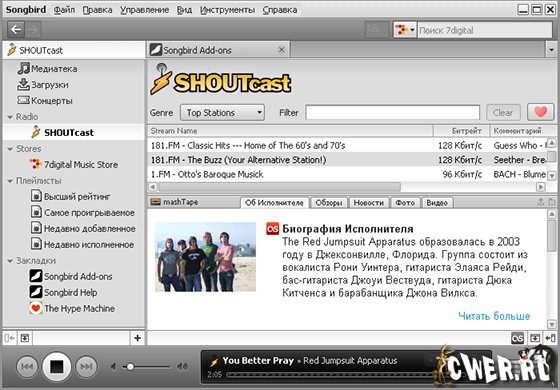Viewport: 560px width, 390px height.
Task: Click the red heart favorites button
Action: (x=540, y=112)
